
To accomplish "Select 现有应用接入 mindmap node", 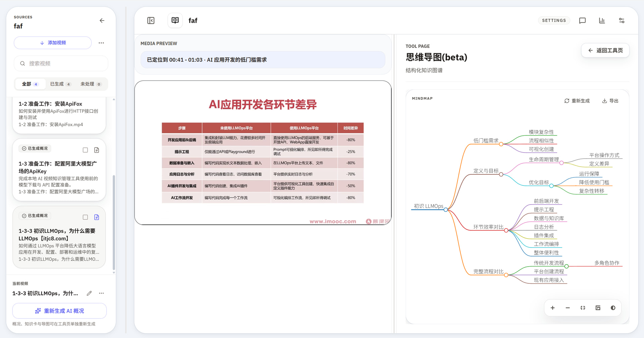I will pyautogui.click(x=549, y=280).
